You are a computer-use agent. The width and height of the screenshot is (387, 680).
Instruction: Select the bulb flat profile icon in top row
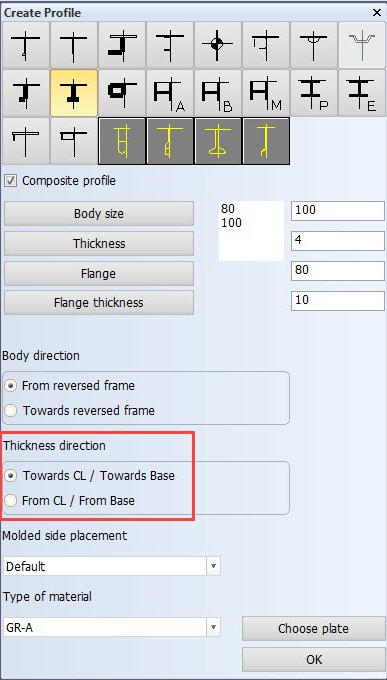click(x=25, y=45)
